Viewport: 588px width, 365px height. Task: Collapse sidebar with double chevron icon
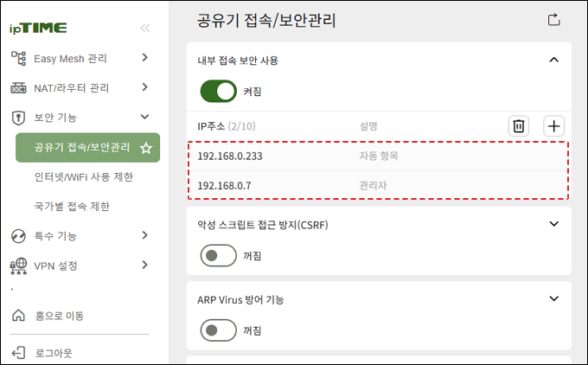pyautogui.click(x=145, y=28)
